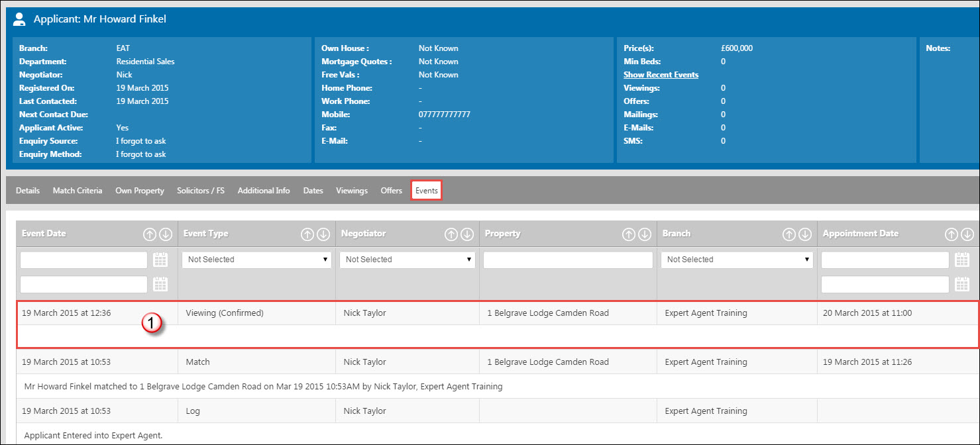
Task: Click Property filter text field
Action: tap(568, 260)
